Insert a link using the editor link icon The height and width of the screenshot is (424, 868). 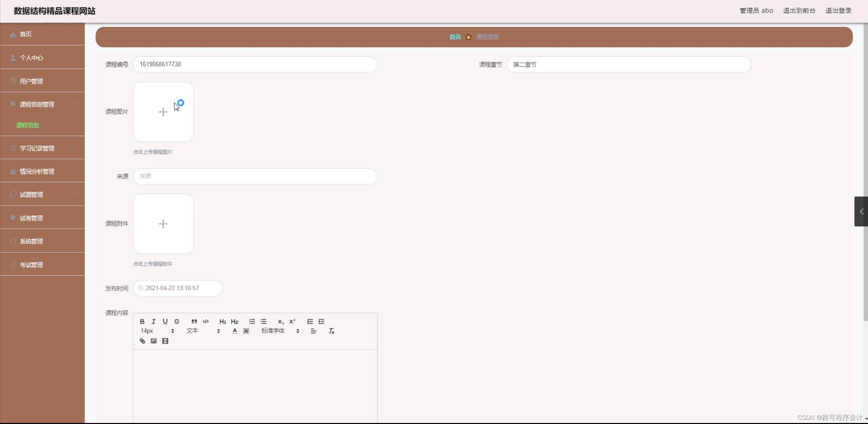click(x=142, y=341)
